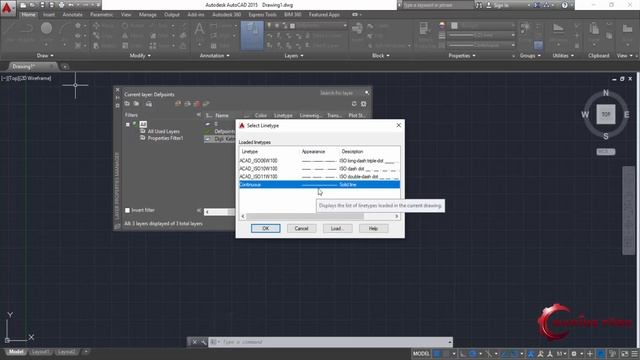Click the Set Current layer icon
Image resolution: width=640 pixels, height=360 pixels.
206,104
